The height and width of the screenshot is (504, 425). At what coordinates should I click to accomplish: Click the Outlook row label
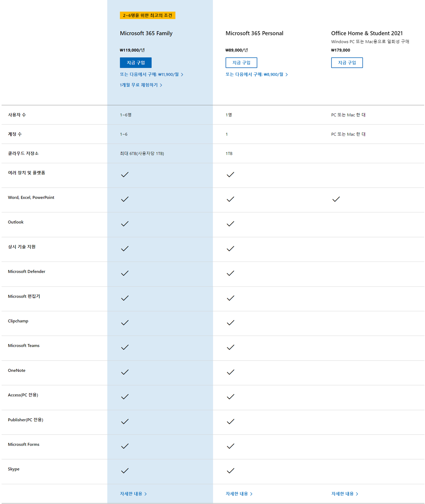pyautogui.click(x=16, y=222)
